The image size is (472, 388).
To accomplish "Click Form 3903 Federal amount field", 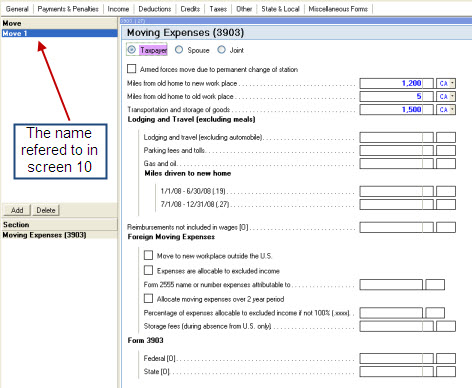I will 397,358.
